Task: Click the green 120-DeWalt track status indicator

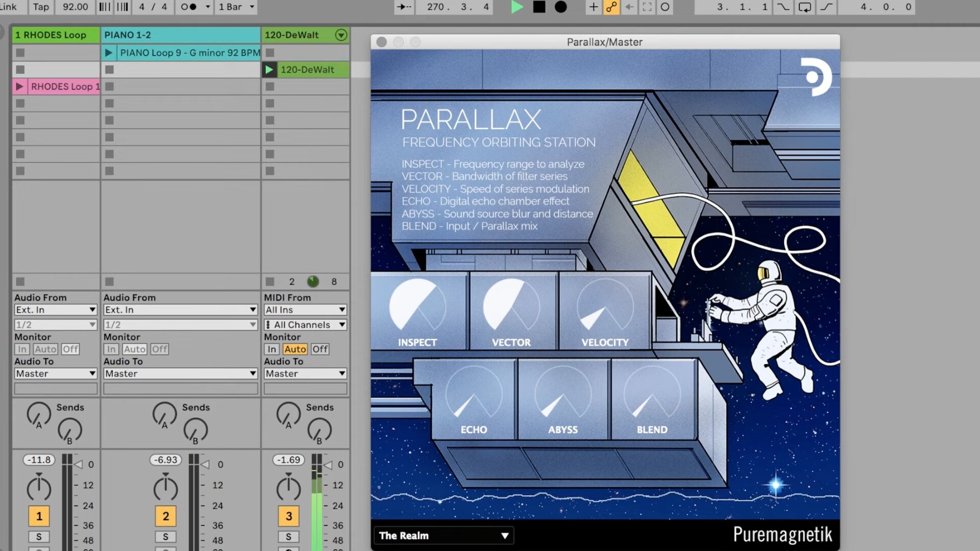Action: tap(313, 281)
